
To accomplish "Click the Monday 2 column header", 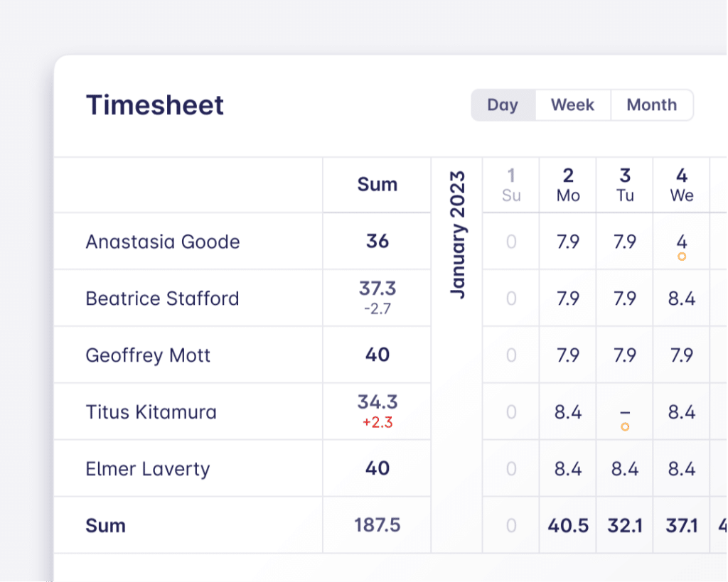I will point(568,185).
